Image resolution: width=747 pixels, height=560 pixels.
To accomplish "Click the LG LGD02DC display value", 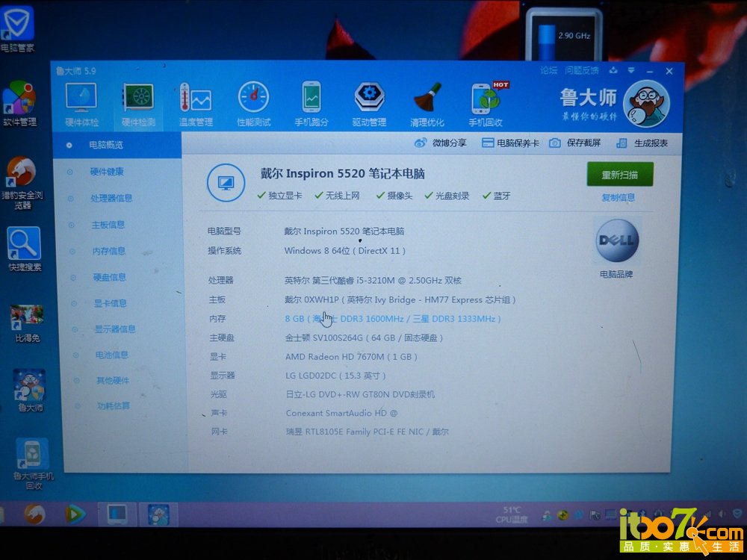I will click(335, 376).
